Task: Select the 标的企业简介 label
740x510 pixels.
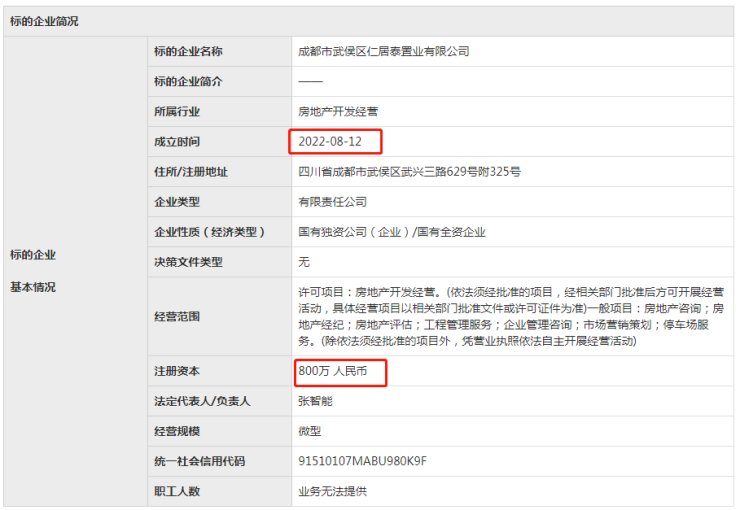Action: pos(188,82)
